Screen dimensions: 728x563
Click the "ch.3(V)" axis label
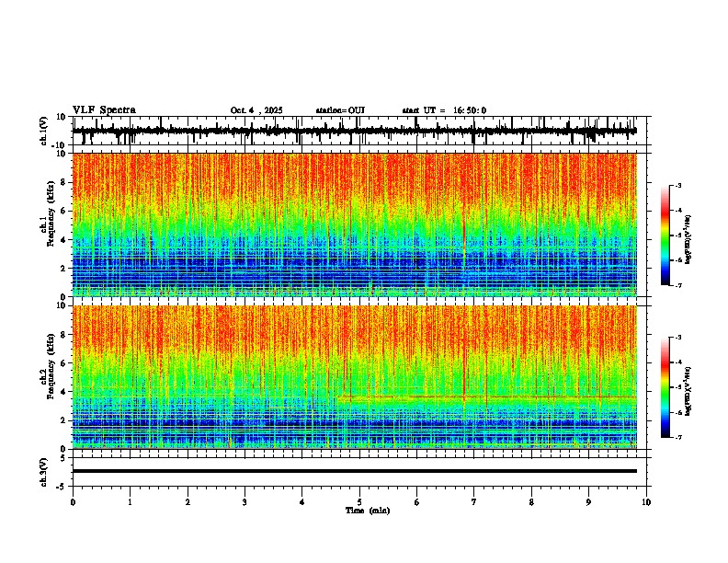coord(43,473)
